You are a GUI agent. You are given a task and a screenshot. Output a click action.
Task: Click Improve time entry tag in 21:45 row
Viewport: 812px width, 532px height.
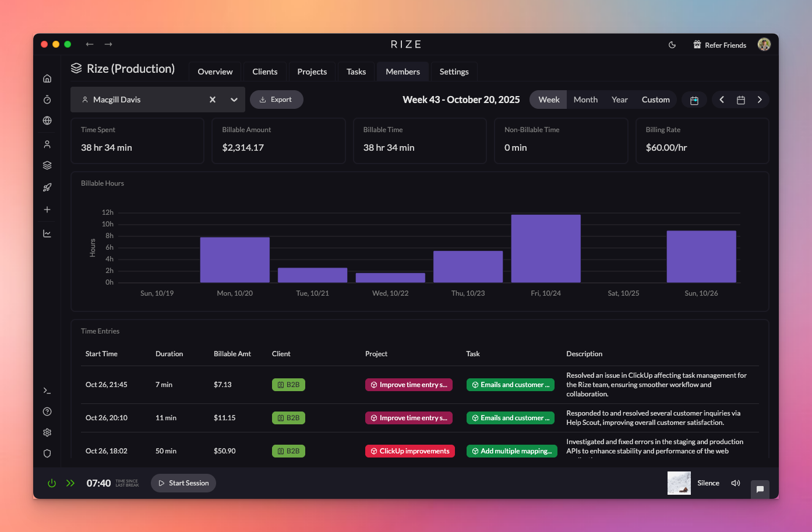(x=408, y=385)
